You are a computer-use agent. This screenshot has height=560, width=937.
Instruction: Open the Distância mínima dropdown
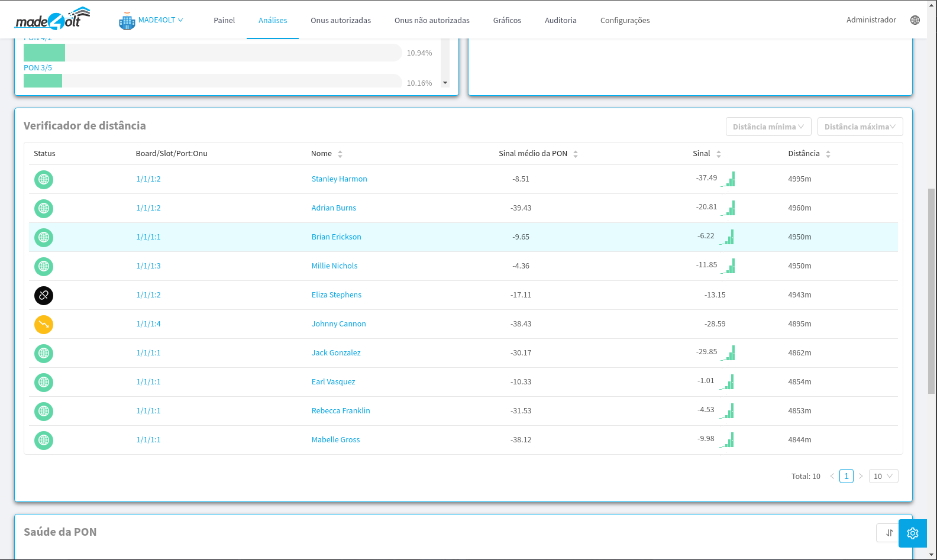(768, 127)
